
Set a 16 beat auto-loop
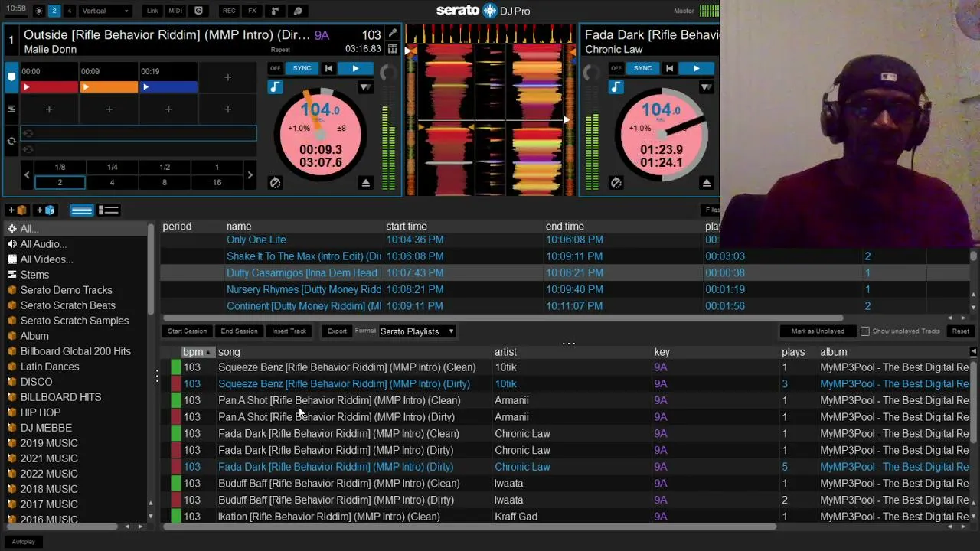217,182
